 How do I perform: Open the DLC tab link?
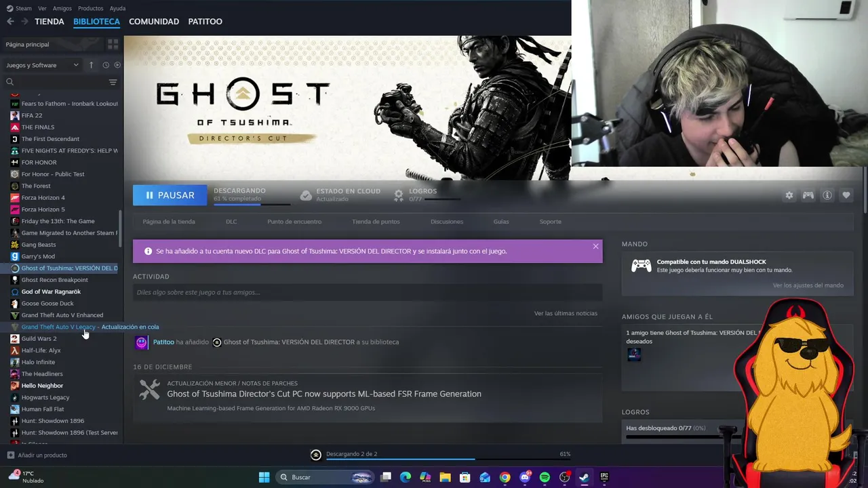pyautogui.click(x=231, y=222)
